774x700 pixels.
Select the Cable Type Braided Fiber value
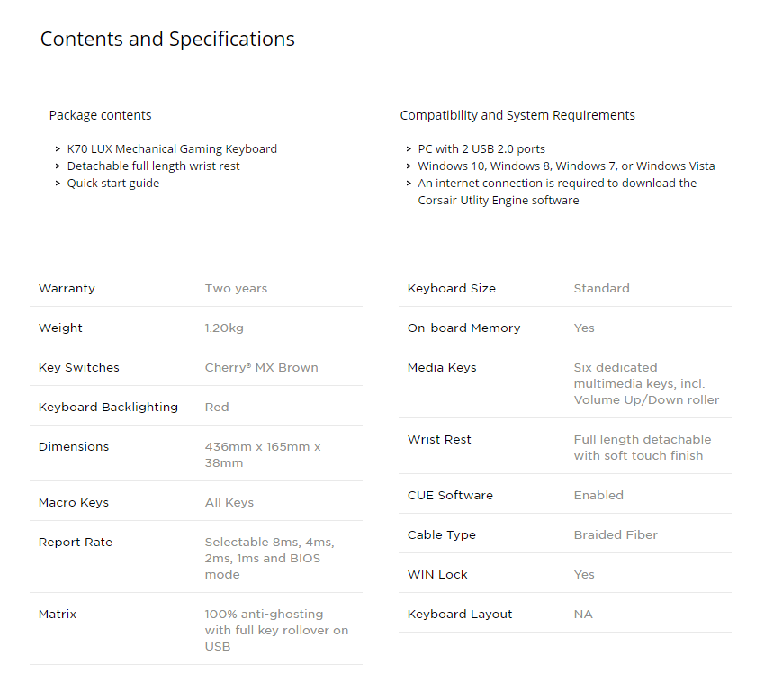pyautogui.click(x=616, y=535)
